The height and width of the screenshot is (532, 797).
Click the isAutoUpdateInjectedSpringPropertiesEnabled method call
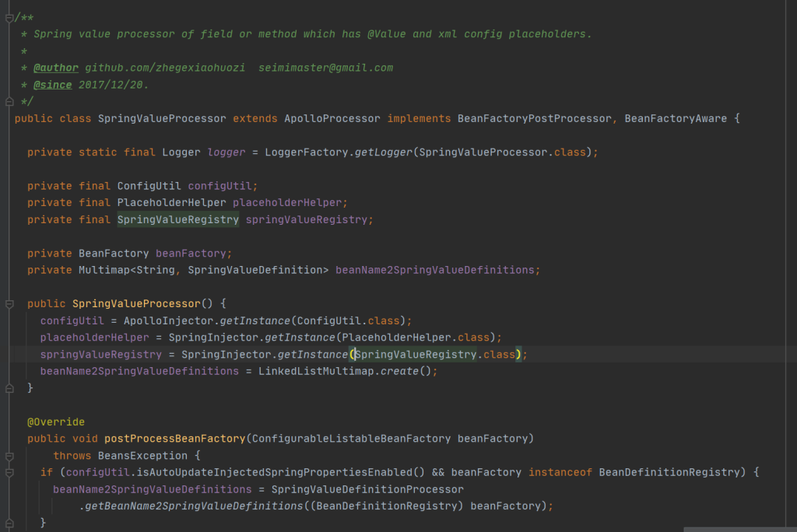[x=275, y=473]
